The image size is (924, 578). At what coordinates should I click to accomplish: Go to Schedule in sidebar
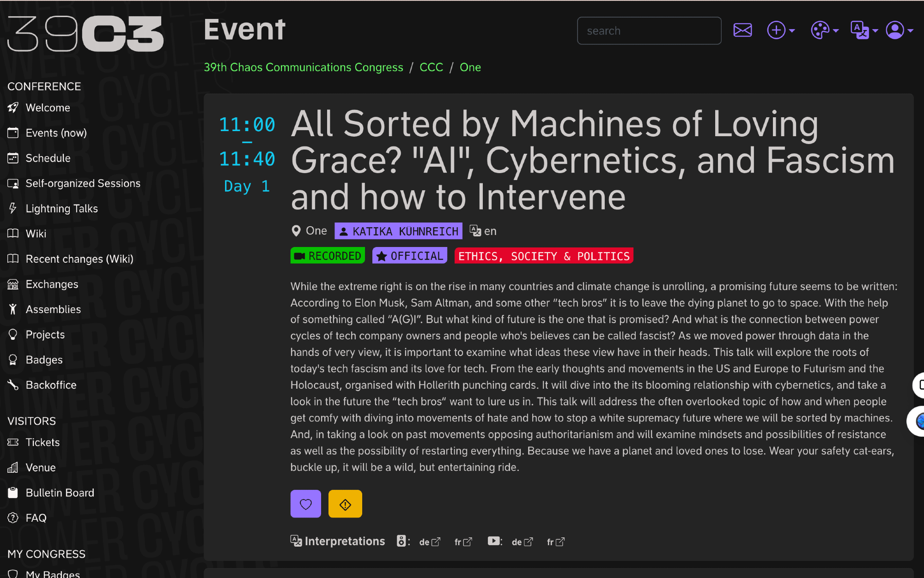click(48, 158)
